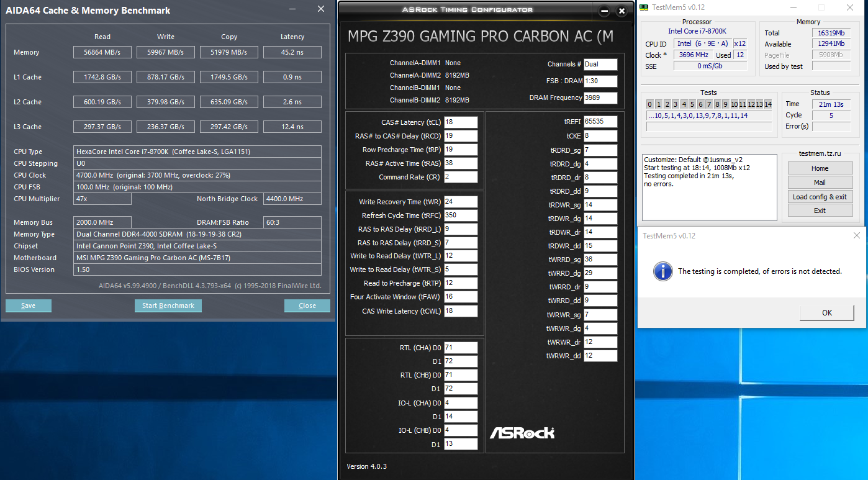Select the CAS Write Latency (tCWL) field
Image resolution: width=868 pixels, height=480 pixels.
461,311
